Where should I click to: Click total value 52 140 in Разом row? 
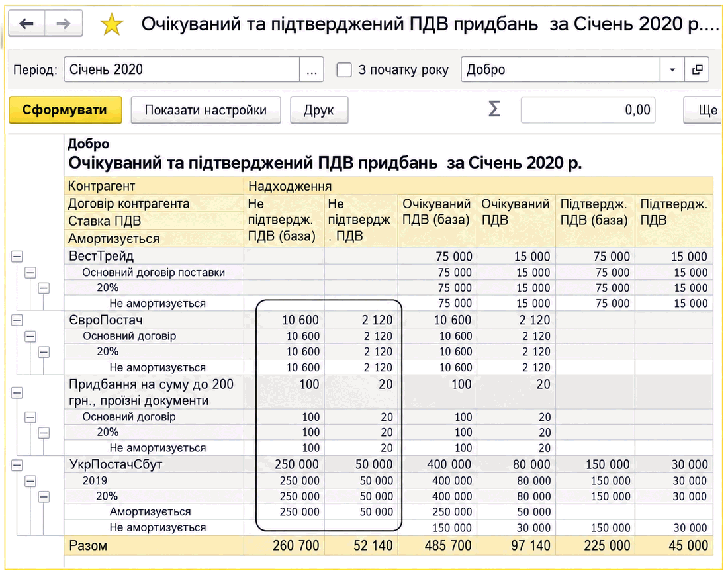click(373, 545)
